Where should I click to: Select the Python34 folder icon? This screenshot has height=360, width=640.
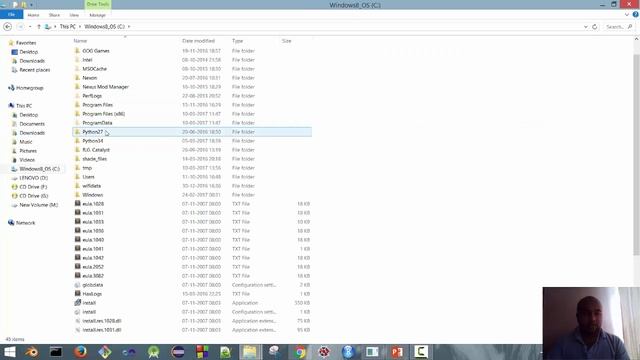77,140
